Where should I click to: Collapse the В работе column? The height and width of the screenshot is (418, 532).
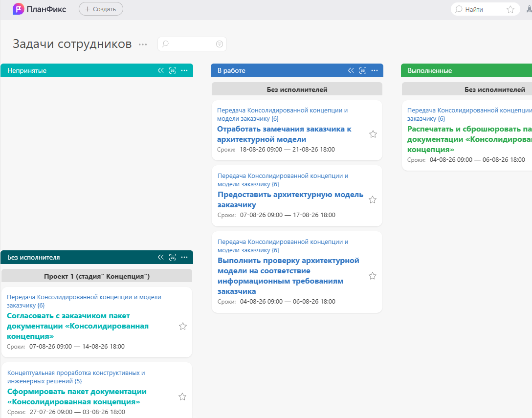click(351, 70)
